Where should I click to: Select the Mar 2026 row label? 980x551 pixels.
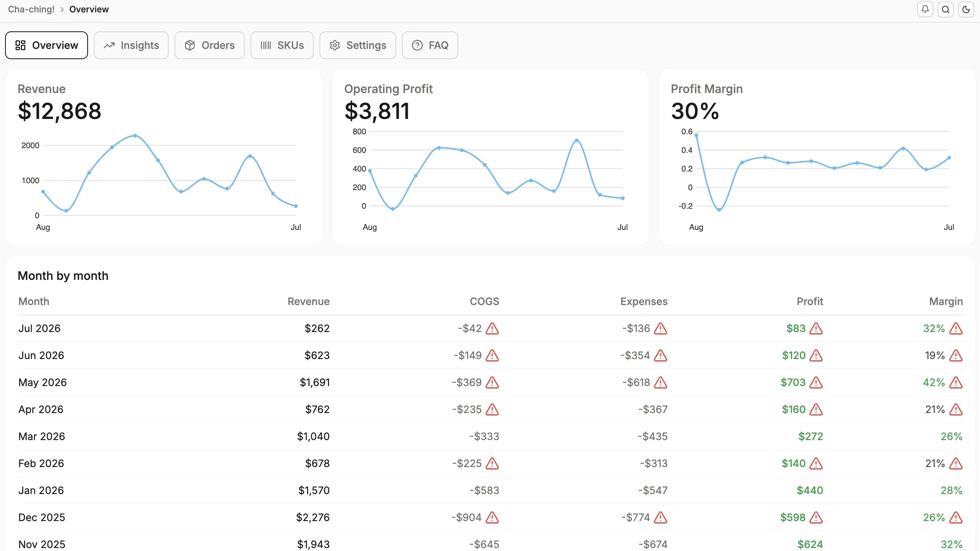click(x=42, y=436)
